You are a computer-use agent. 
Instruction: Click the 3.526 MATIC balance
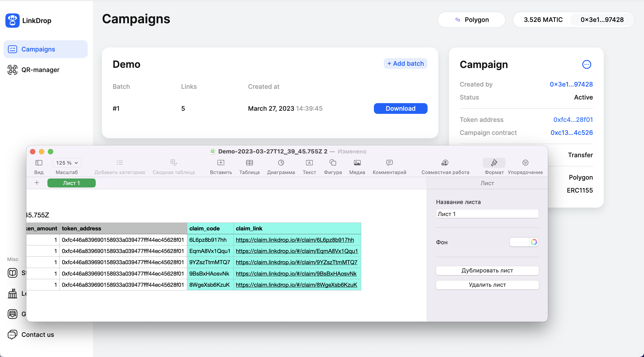[x=543, y=20]
